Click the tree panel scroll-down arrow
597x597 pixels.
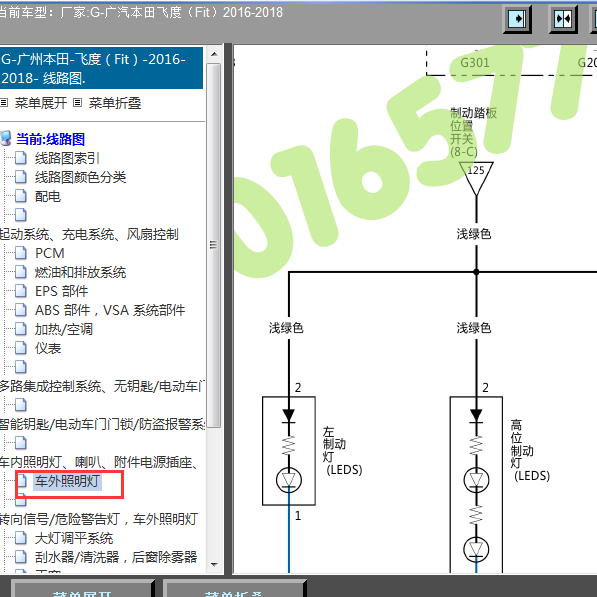214,565
